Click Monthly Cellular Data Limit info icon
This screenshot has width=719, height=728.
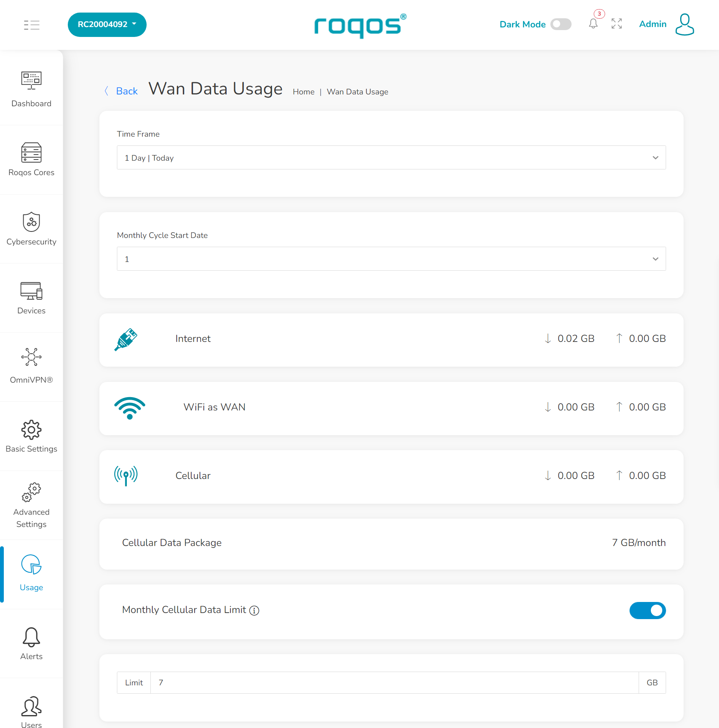click(x=254, y=610)
